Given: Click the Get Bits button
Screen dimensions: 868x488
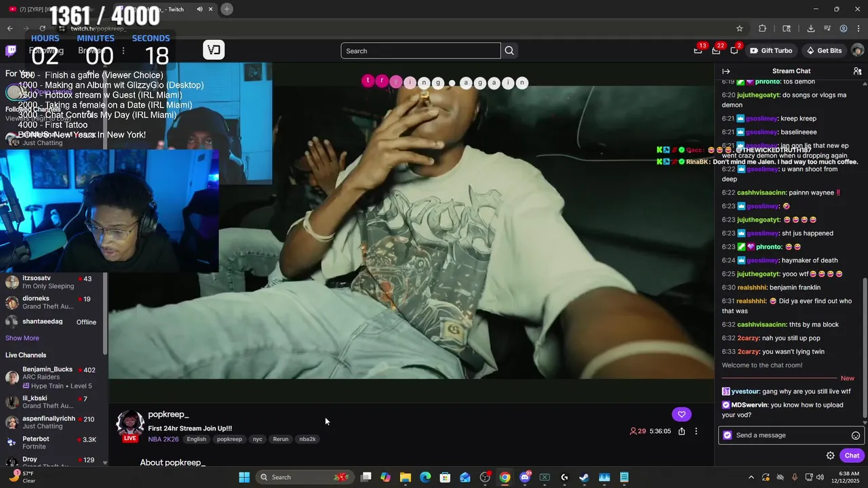Looking at the screenshot, I should [x=824, y=51].
